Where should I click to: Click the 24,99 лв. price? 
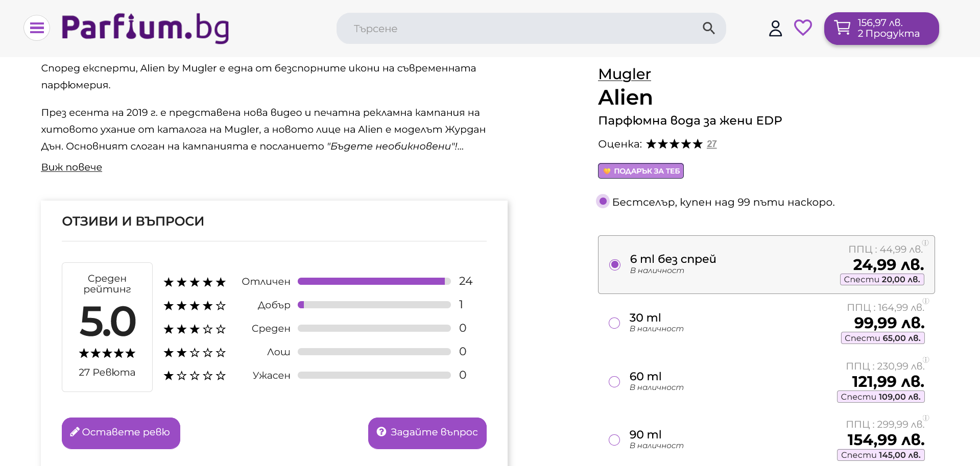click(x=889, y=264)
